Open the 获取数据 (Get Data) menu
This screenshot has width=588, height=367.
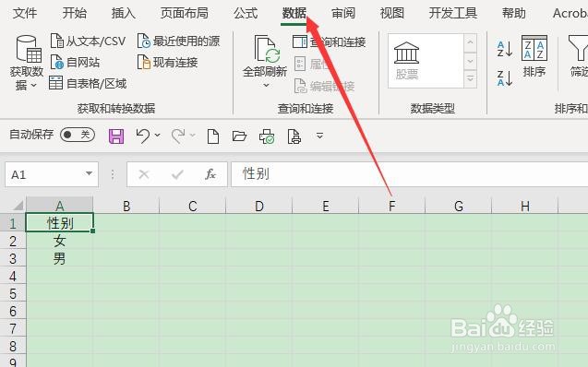pos(26,63)
